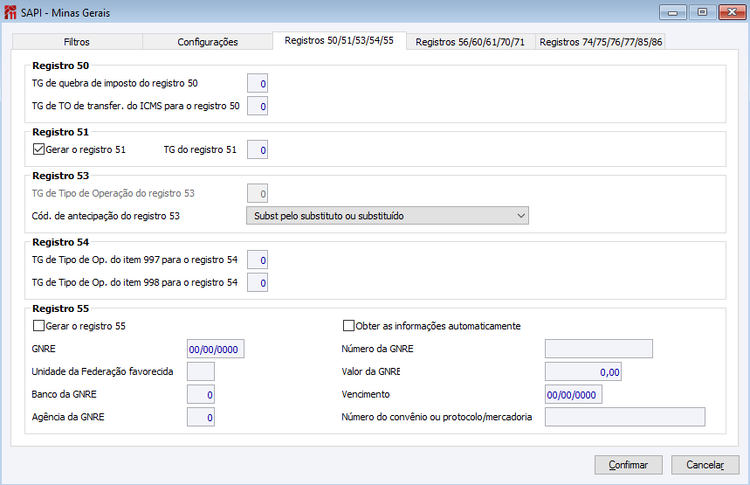Focus TG de Tipo de Op. item 997 field
The image size is (750, 485).
coord(257,260)
